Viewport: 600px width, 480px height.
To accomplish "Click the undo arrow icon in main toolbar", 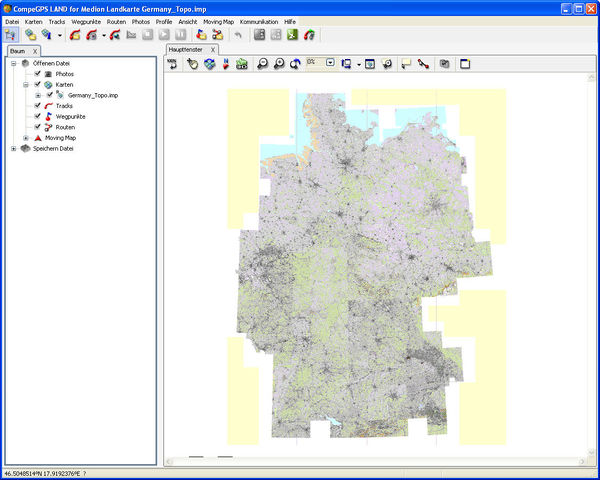I will (237, 35).
